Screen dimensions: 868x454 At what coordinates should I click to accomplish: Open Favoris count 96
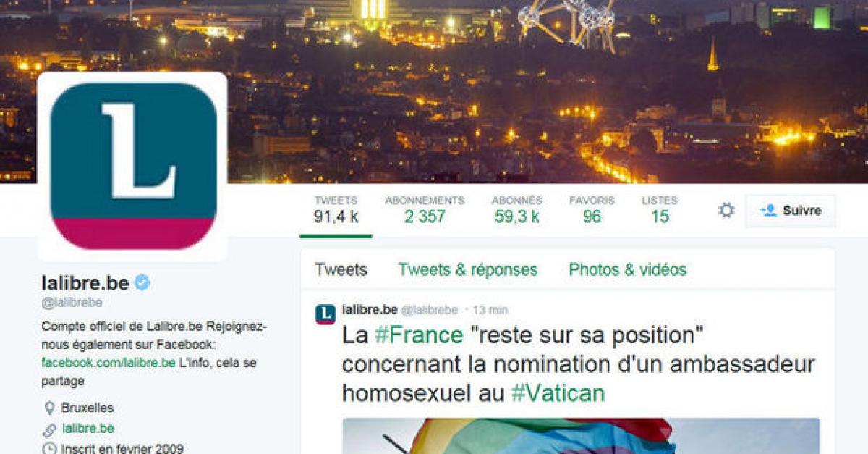click(x=592, y=209)
